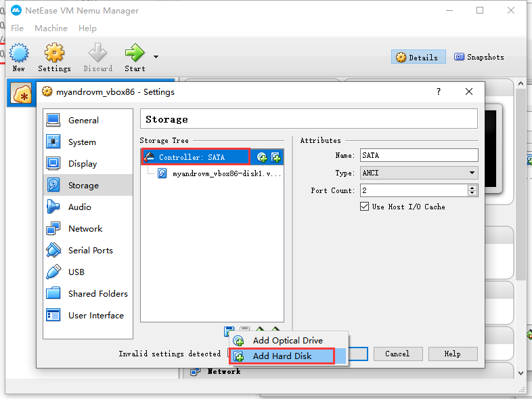Click the Invalid settings detected message

[170, 354]
